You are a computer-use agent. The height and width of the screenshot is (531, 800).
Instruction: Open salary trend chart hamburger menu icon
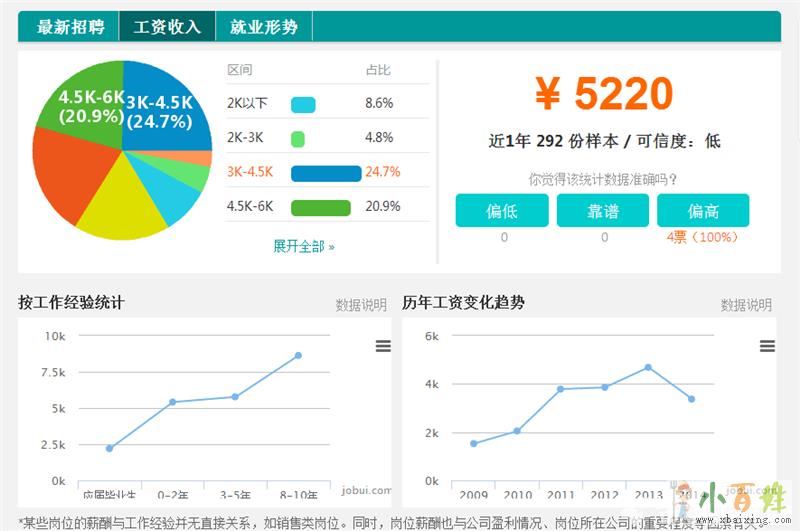(x=767, y=346)
